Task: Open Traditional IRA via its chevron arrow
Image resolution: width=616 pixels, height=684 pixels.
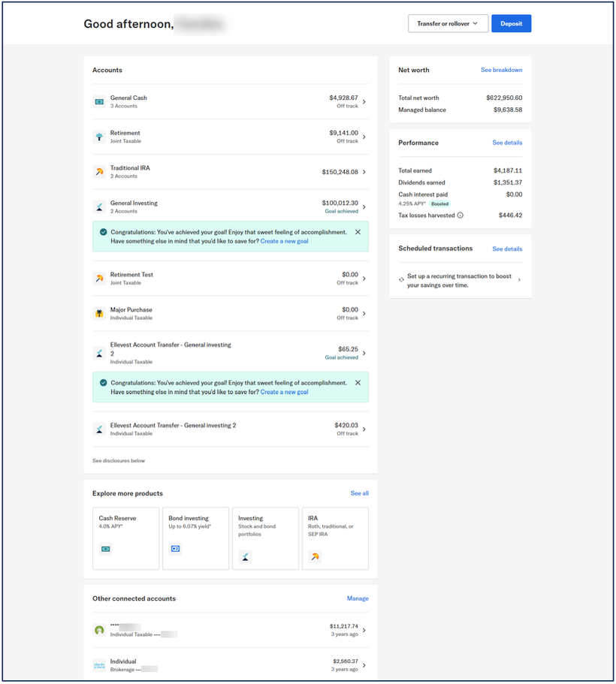Action: tap(364, 172)
